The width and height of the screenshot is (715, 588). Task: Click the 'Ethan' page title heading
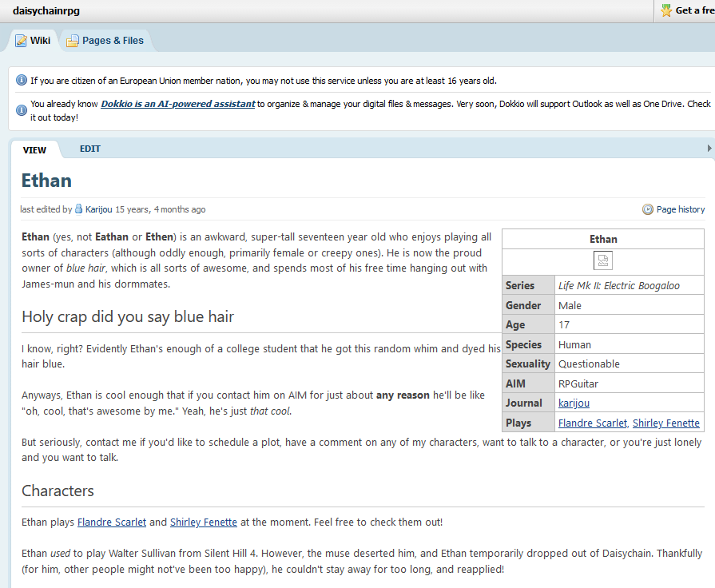46,181
